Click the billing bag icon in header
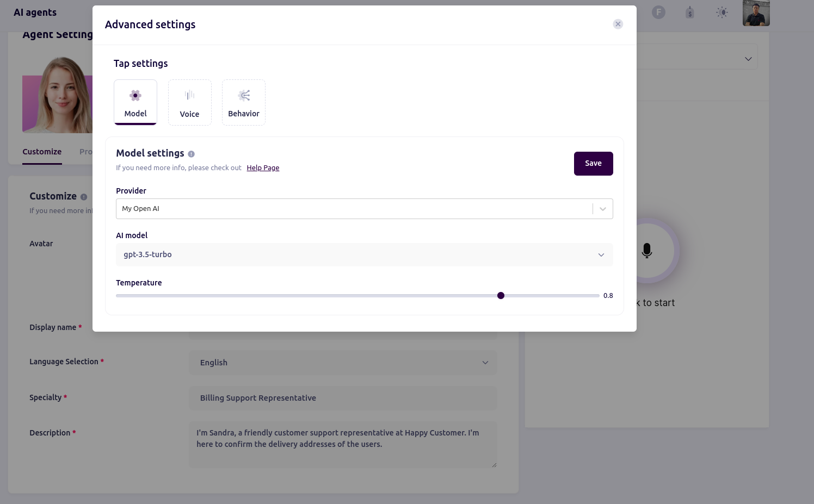814x504 pixels. click(689, 13)
